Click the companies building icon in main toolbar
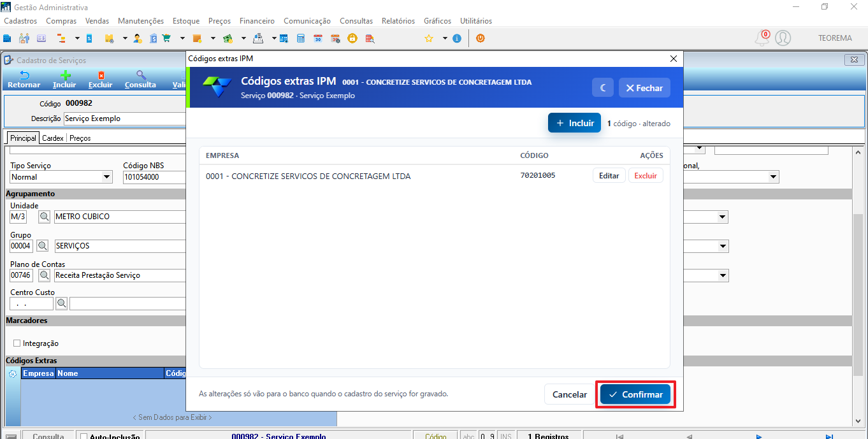Screen dimensions: 868x439 [x=6, y=38]
